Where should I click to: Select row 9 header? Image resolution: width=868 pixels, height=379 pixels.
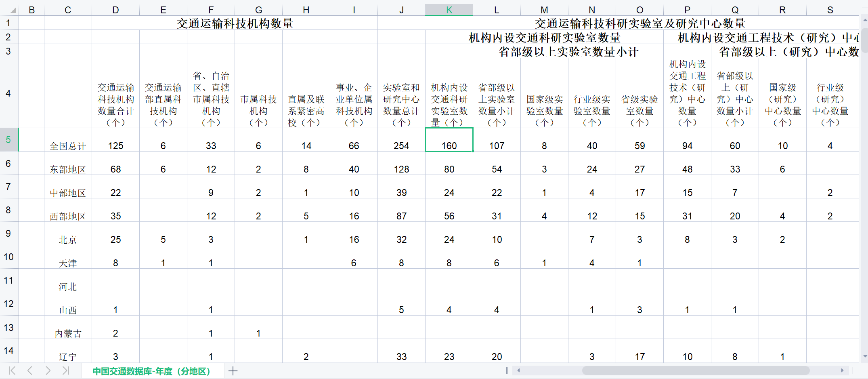8,234
